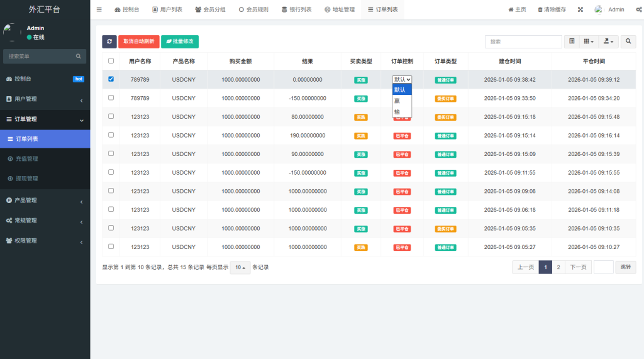
Task: Click 清除缓存 trash icon to clear cache
Action: click(x=552, y=9)
